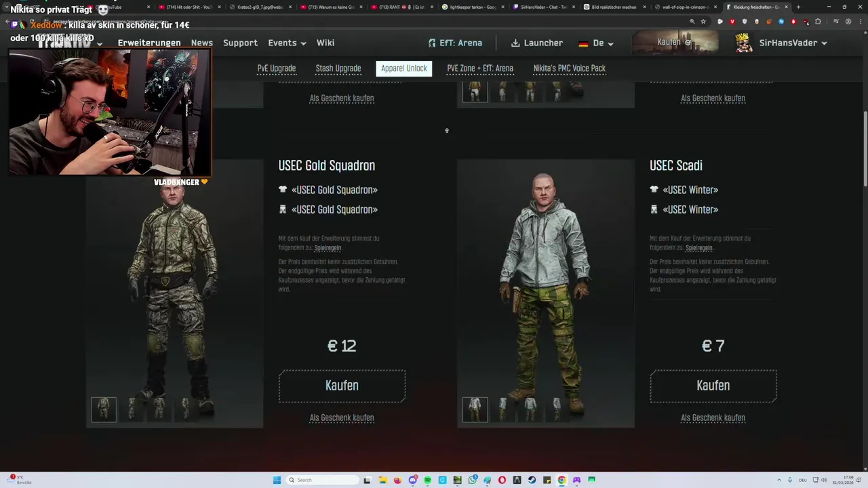The height and width of the screenshot is (488, 868).
Task: Open the PVE Zone + EfT: Arena tab
Action: [480, 68]
